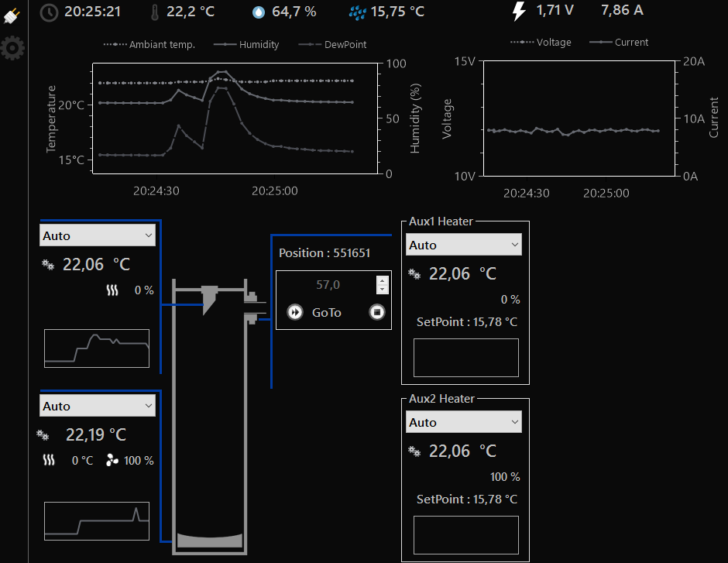Open the Auto dropdown above 22,06 °C heater
Image resolution: width=728 pixels, height=563 pixels.
98,235
